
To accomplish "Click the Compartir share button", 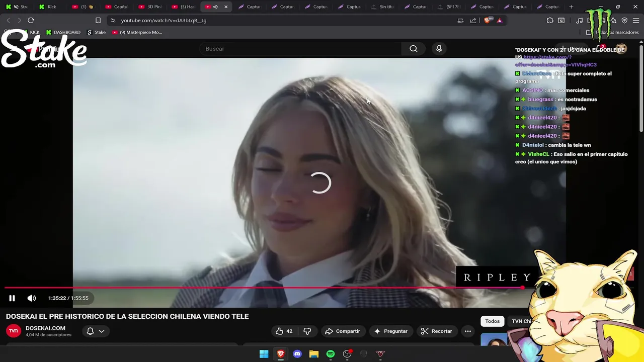I will (x=343, y=331).
